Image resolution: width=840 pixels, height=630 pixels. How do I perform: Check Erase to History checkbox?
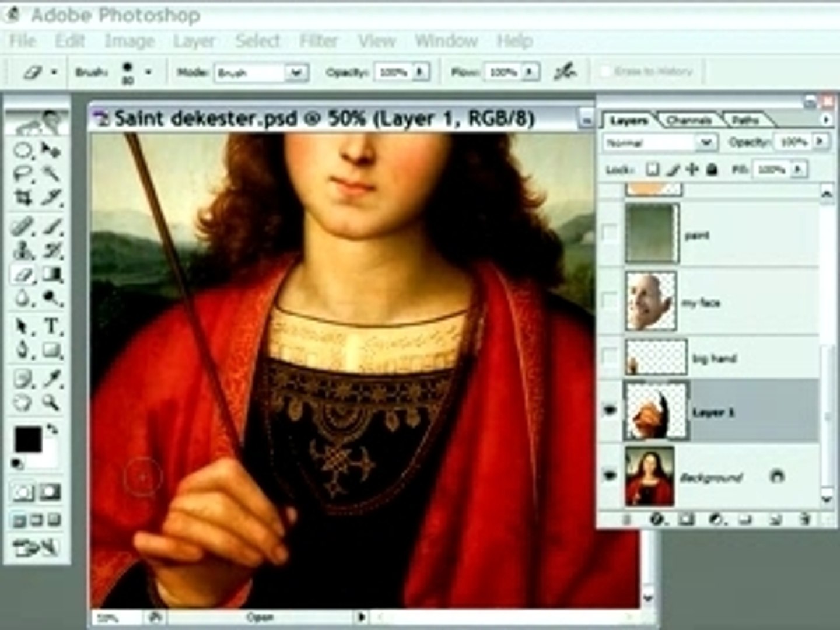606,72
